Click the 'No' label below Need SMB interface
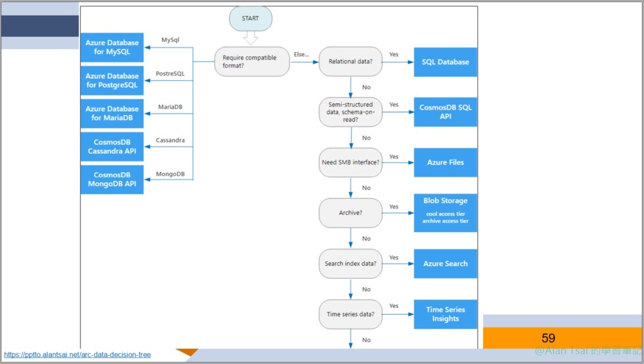Image resolution: width=644 pixels, height=364 pixels. click(x=366, y=187)
